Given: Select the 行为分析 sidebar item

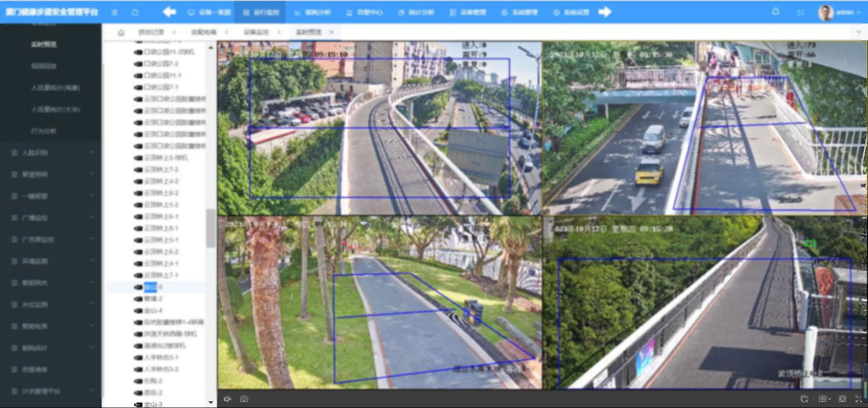Looking at the screenshot, I should [44, 131].
